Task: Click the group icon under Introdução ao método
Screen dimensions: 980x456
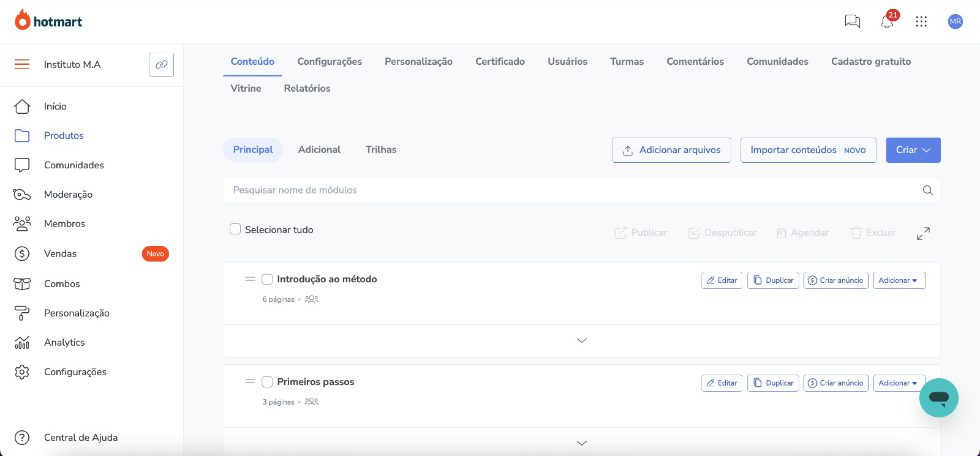Action: tap(312, 299)
